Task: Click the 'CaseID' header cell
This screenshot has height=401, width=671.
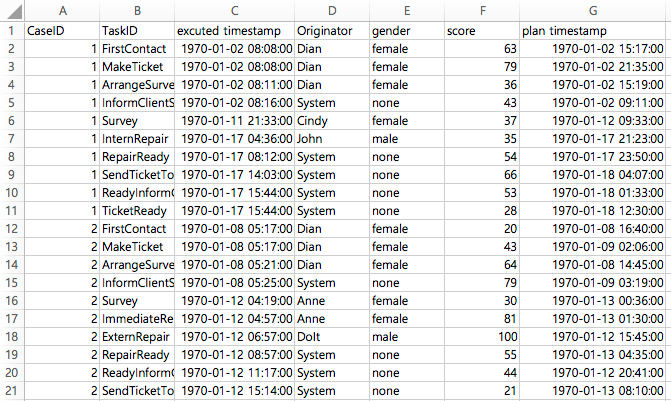Action: tap(60, 30)
